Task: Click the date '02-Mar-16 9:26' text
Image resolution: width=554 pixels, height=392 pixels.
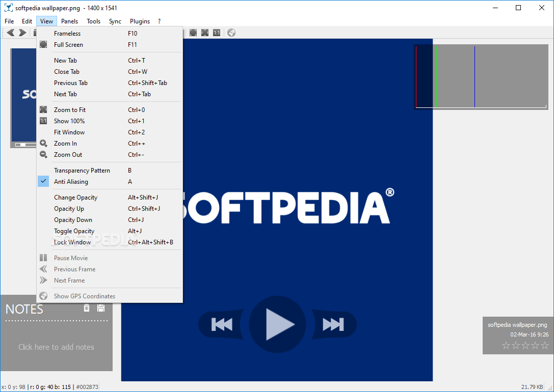Action: click(x=529, y=334)
